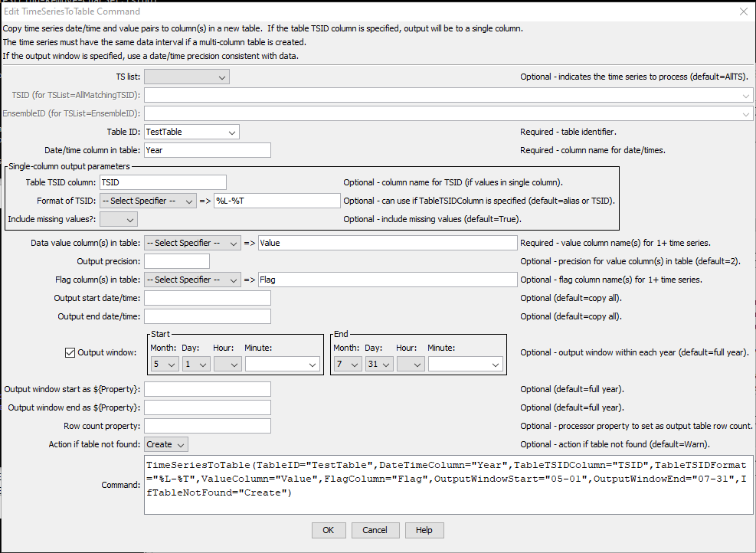
Task: Open the Table ID dropdown showing TestTable
Action: [x=191, y=132]
